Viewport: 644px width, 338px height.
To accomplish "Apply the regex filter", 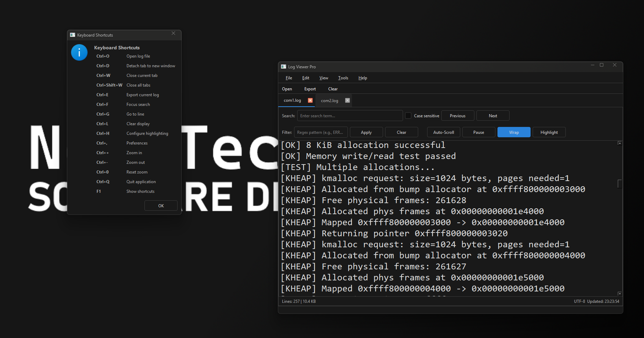I will click(x=366, y=132).
